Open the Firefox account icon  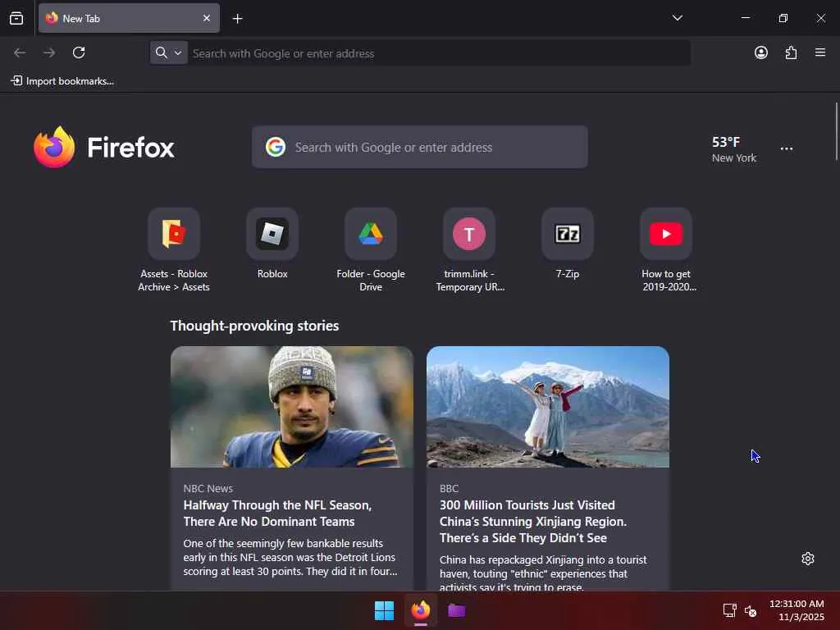[760, 52]
